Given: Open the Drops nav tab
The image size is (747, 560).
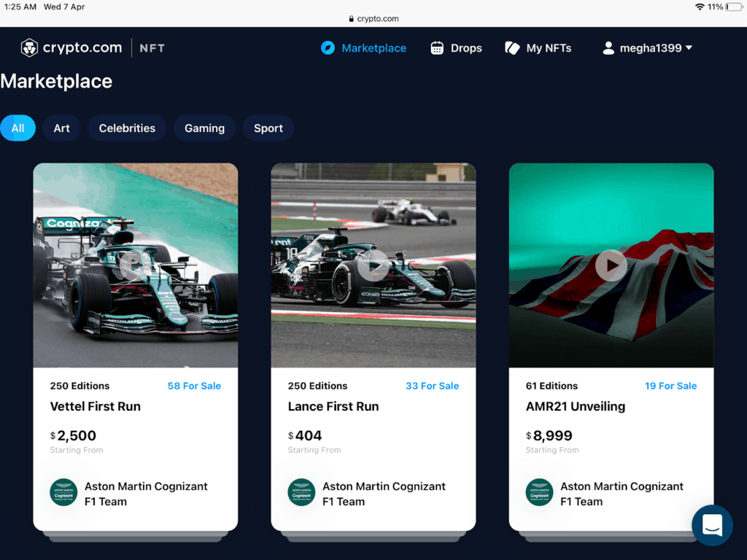Looking at the screenshot, I should [456, 47].
